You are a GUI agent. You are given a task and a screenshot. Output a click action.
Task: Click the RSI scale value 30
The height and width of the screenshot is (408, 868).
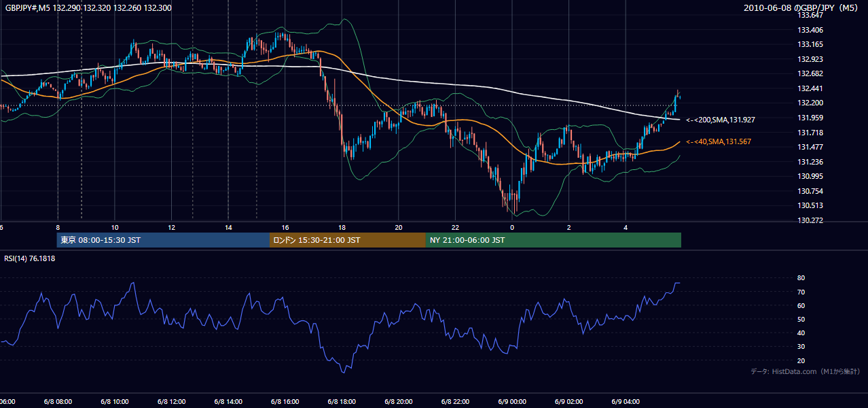click(x=801, y=347)
